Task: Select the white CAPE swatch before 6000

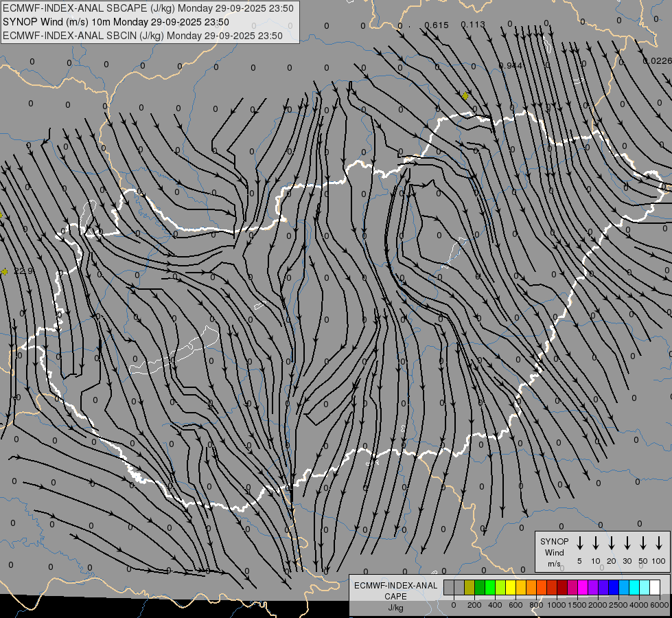Action: tap(654, 587)
